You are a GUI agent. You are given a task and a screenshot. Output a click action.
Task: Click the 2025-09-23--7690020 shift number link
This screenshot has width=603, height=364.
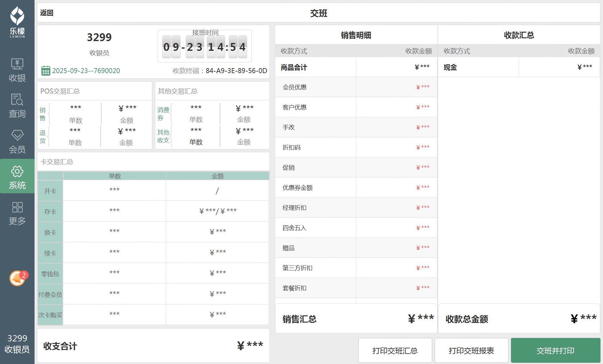click(x=86, y=71)
